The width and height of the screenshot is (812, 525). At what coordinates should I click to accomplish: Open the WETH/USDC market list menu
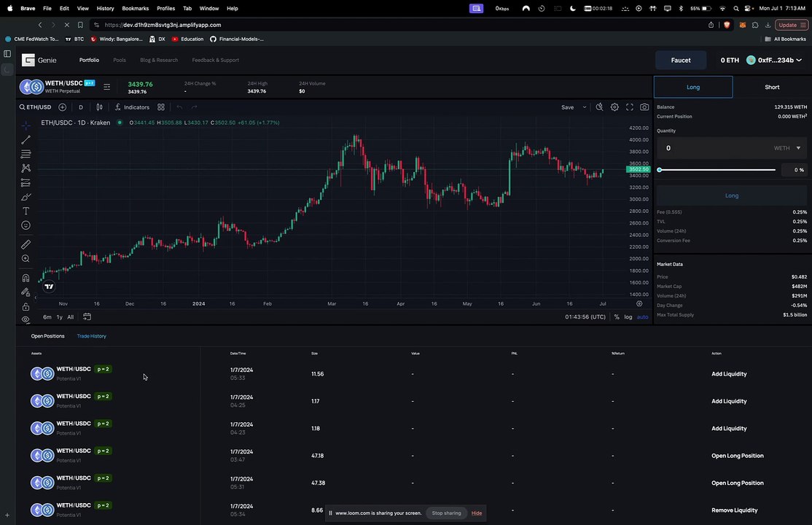[106, 87]
